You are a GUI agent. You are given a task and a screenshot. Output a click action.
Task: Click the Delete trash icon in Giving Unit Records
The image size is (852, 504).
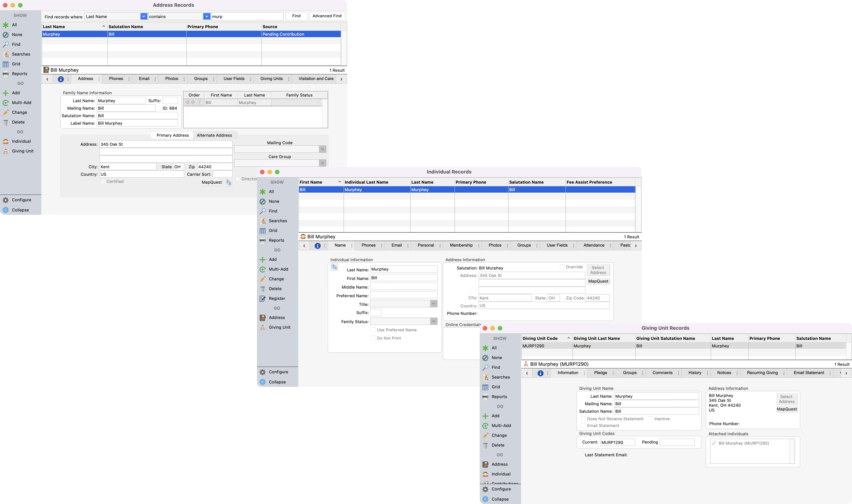tap(486, 445)
